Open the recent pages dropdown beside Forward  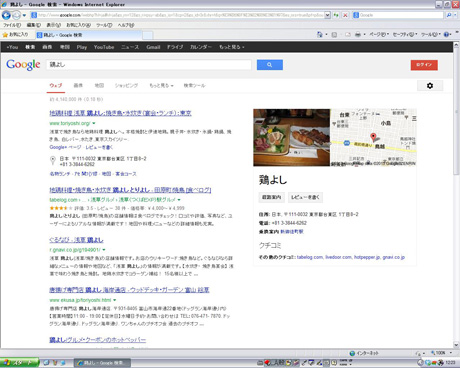24,15
